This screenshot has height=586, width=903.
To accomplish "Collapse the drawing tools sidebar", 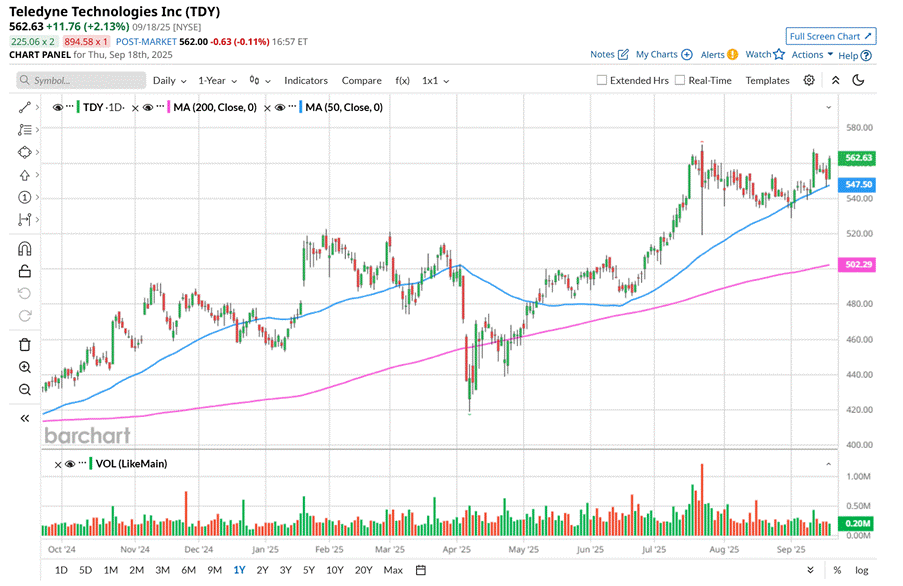I will click(x=24, y=418).
